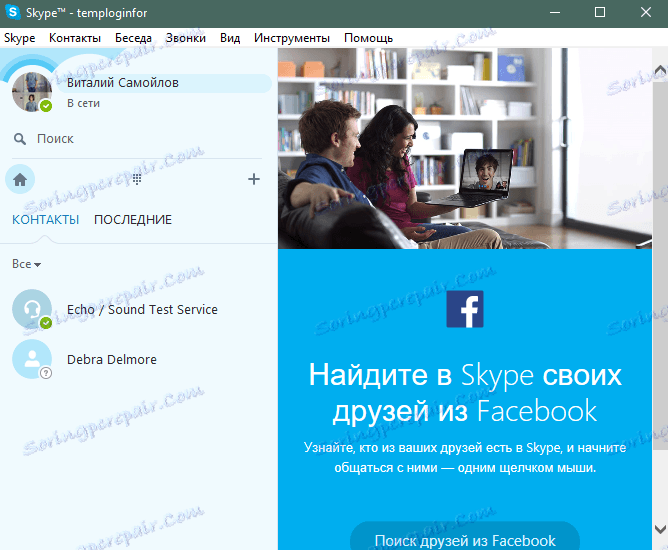
Task: Open the Помощь menu
Action: coord(369,38)
